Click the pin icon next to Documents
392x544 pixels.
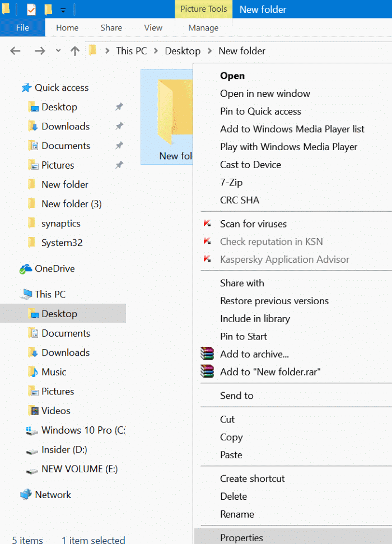(119, 145)
